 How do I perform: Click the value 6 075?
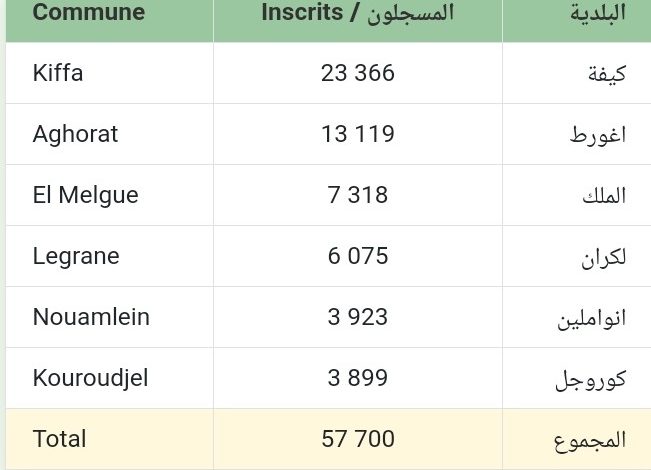[357, 256]
